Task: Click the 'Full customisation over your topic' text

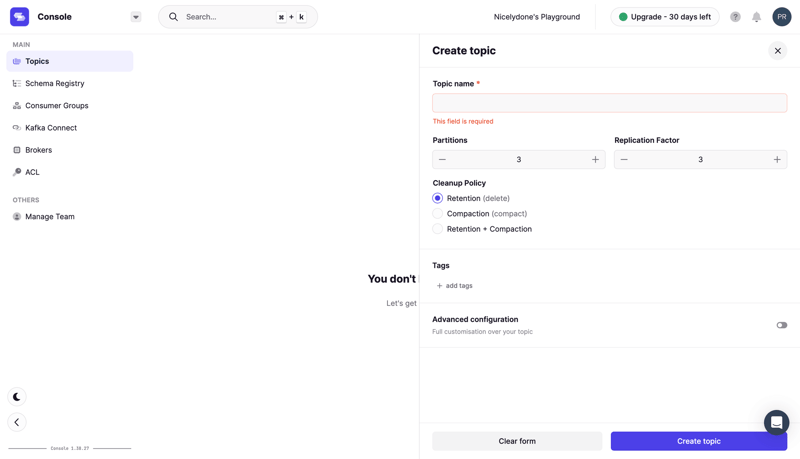Action: pos(482,332)
